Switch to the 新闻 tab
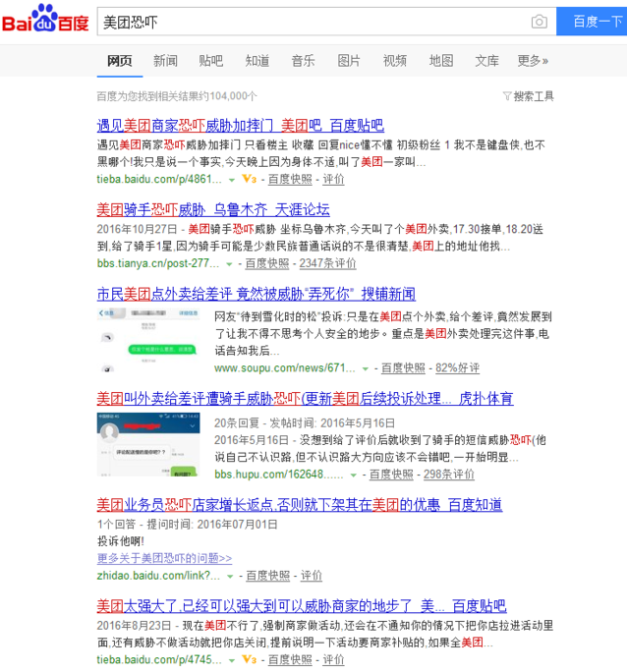The image size is (627, 672). [165, 61]
